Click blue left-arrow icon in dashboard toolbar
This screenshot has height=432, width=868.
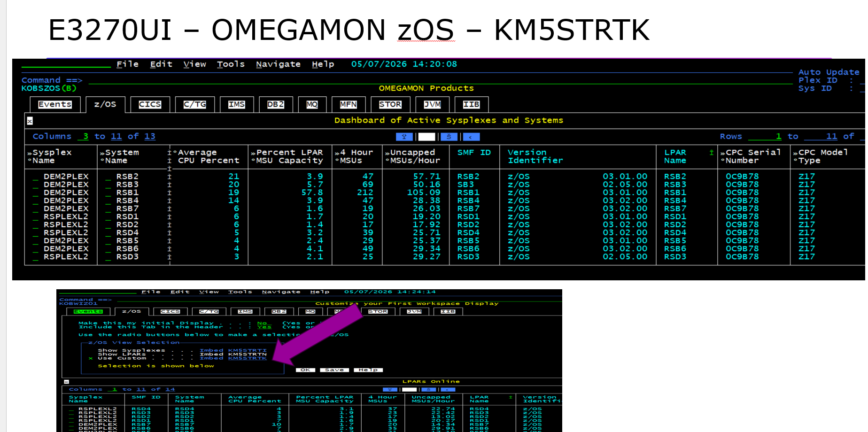point(471,137)
